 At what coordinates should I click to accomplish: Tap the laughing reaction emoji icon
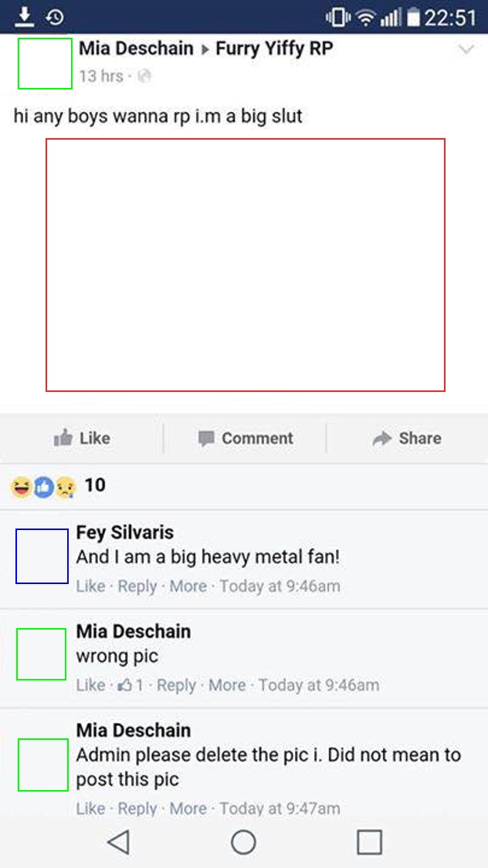click(21, 487)
